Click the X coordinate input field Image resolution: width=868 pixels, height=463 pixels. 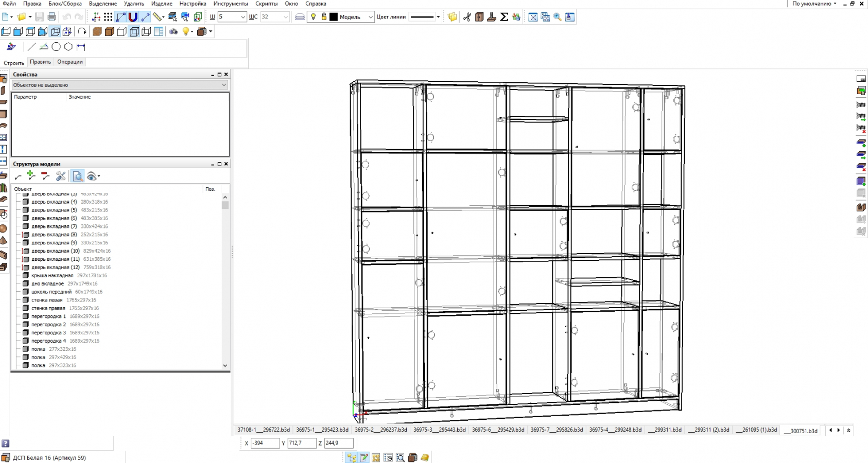pos(265,443)
